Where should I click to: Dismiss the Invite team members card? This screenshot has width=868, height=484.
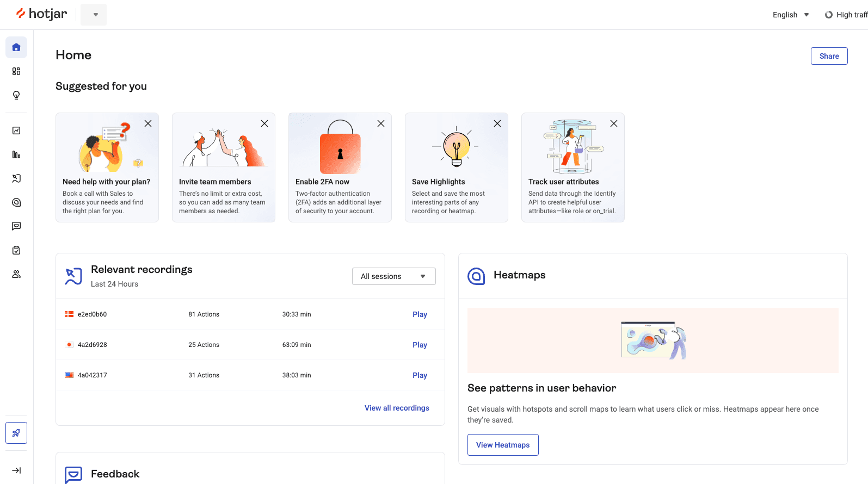click(264, 123)
